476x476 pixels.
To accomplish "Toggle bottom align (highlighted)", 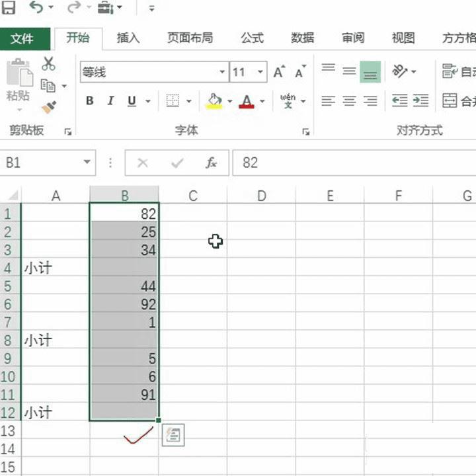I will [370, 71].
